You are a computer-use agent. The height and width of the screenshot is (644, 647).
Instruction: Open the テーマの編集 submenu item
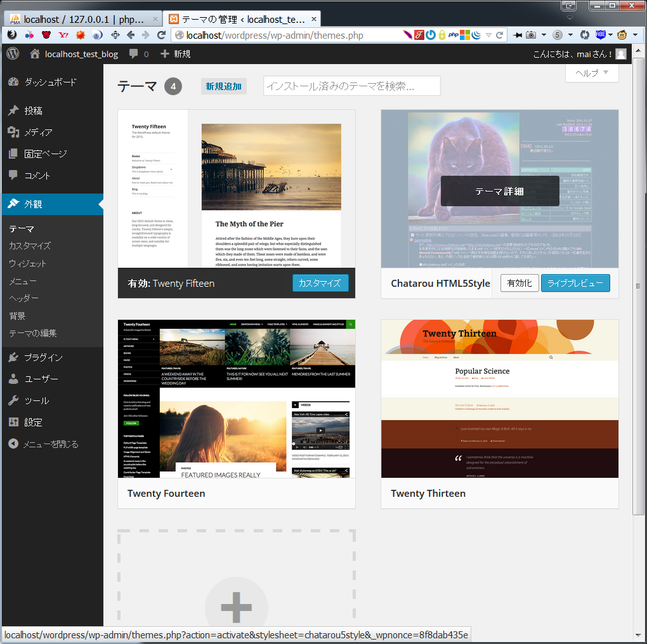tap(32, 334)
